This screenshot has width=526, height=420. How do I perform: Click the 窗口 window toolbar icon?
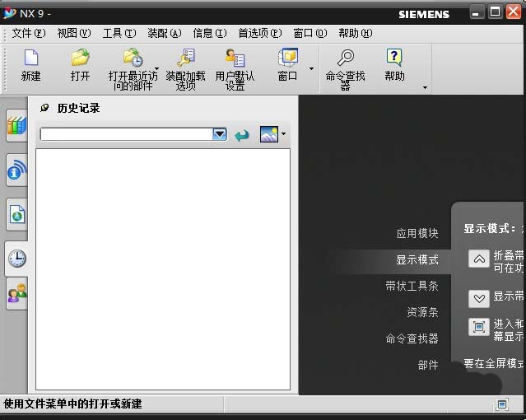288,57
